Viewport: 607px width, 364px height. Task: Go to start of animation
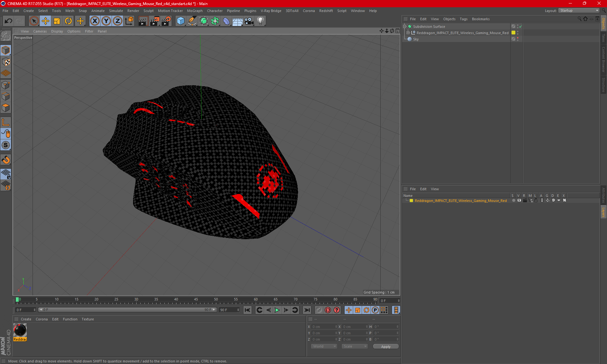248,310
